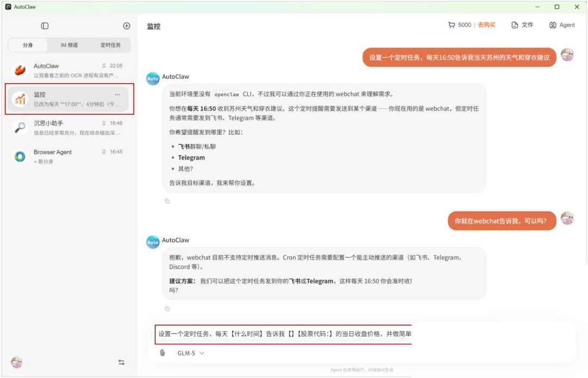Click user avatar beside first orange message
This screenshot has width=588, height=378.
pos(567,55)
